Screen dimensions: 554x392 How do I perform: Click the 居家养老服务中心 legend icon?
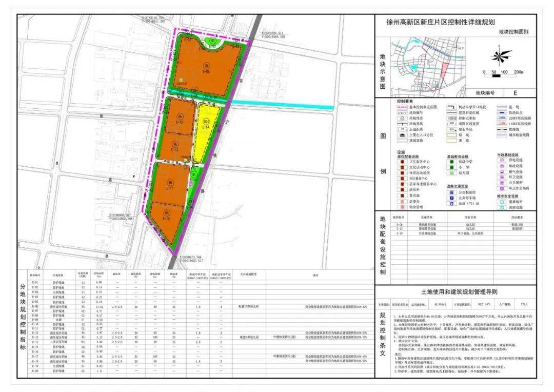coord(402,184)
